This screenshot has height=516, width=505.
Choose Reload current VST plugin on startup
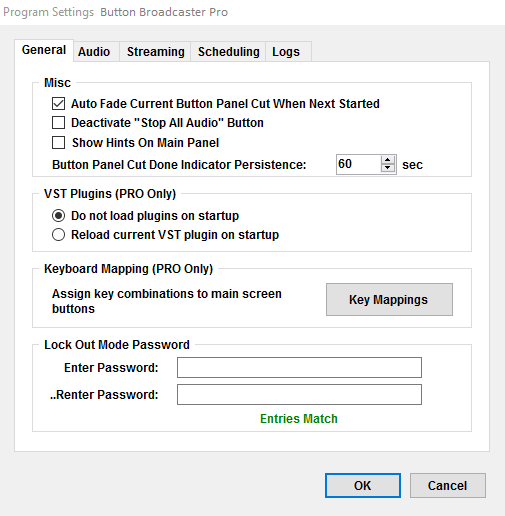click(58, 235)
